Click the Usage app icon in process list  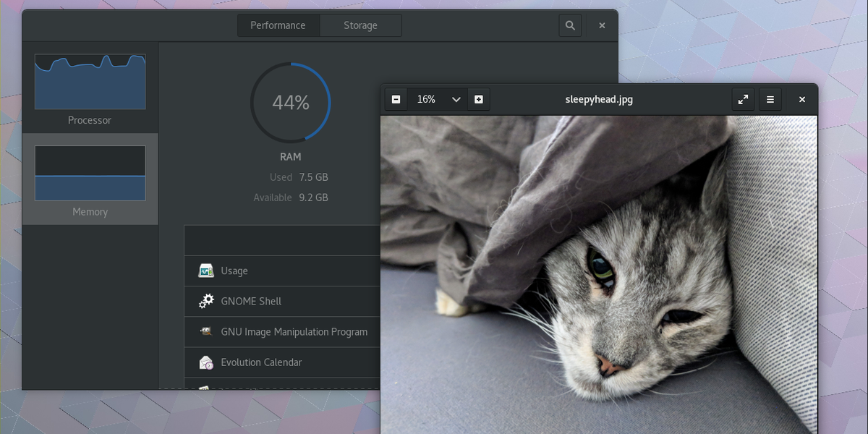[x=205, y=271]
